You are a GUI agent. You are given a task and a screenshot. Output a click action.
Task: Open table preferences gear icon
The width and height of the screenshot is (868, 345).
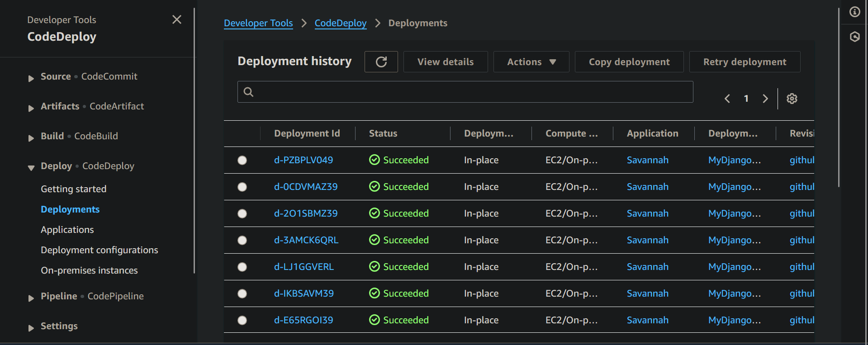792,99
